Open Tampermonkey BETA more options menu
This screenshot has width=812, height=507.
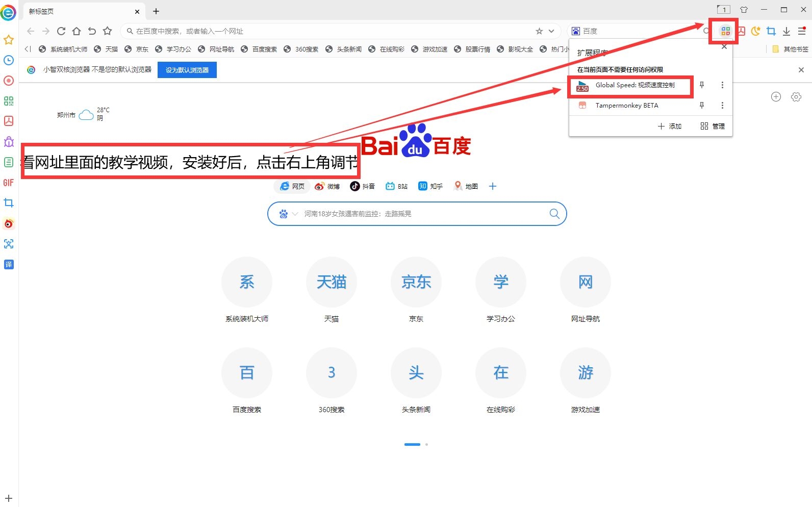722,106
